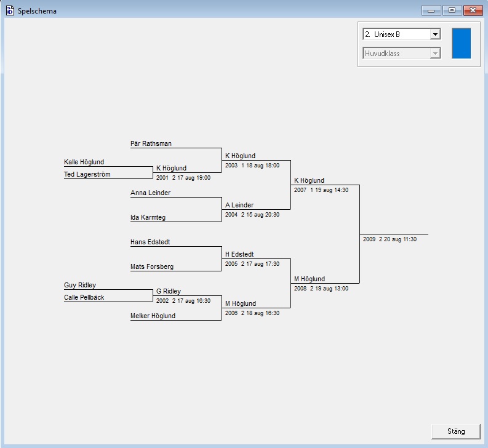This screenshot has height=448, width=488.
Task: Open the "2. Unisex B" class dropdown
Action: tap(435, 34)
